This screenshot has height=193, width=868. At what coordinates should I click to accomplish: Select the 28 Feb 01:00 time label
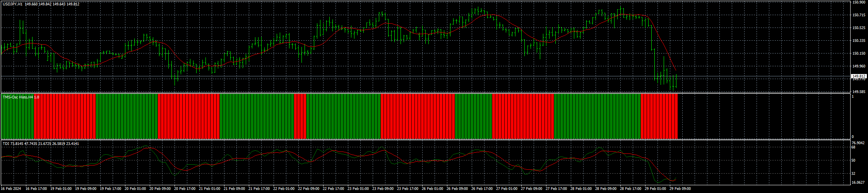point(581,189)
